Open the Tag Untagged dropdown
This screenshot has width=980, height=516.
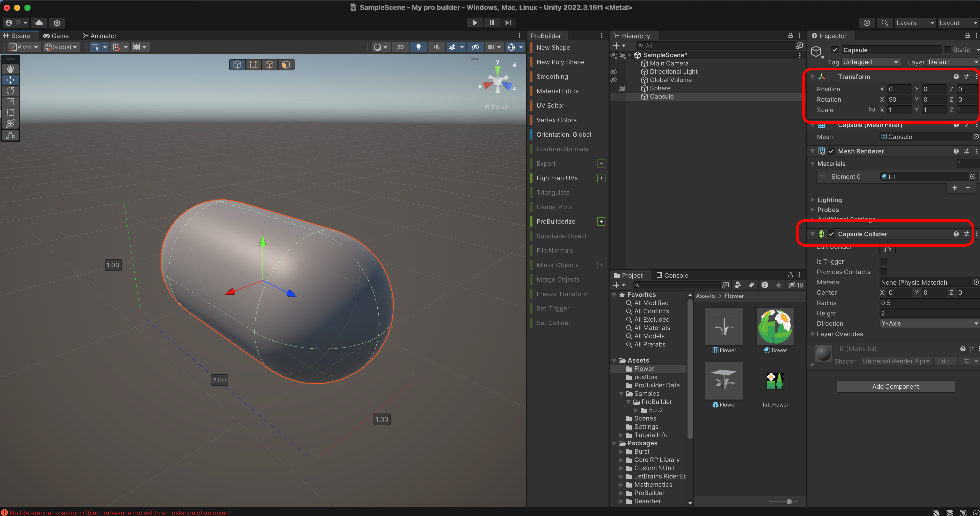[871, 62]
